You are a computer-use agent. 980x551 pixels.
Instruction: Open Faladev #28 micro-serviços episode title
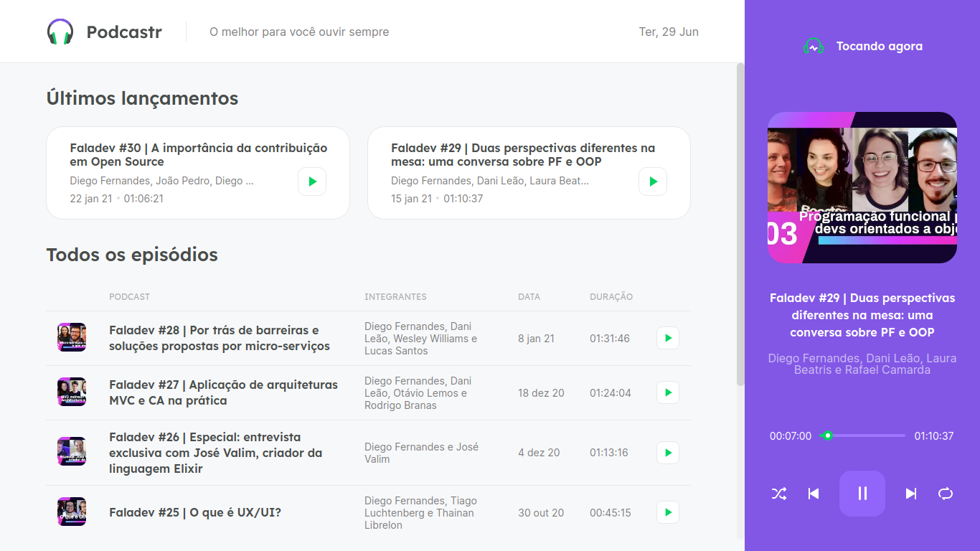[x=220, y=338]
